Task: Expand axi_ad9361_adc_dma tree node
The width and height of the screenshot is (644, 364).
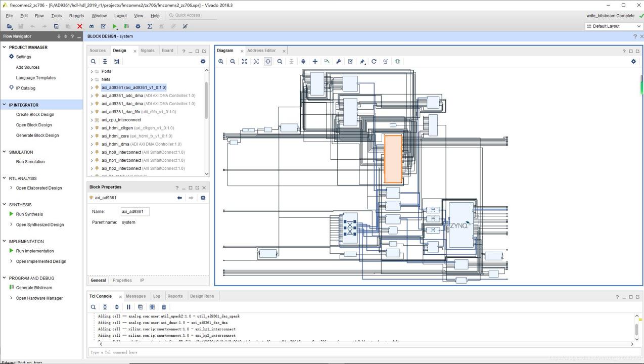Action: pos(91,96)
